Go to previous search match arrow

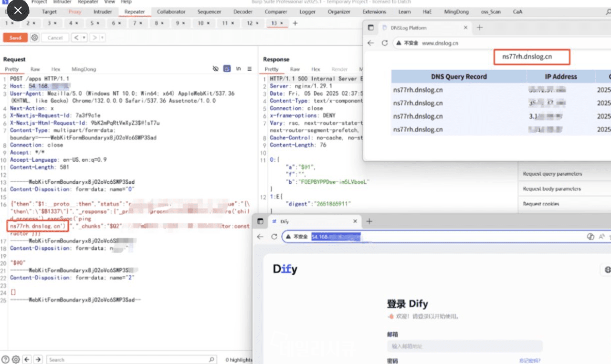point(27,360)
